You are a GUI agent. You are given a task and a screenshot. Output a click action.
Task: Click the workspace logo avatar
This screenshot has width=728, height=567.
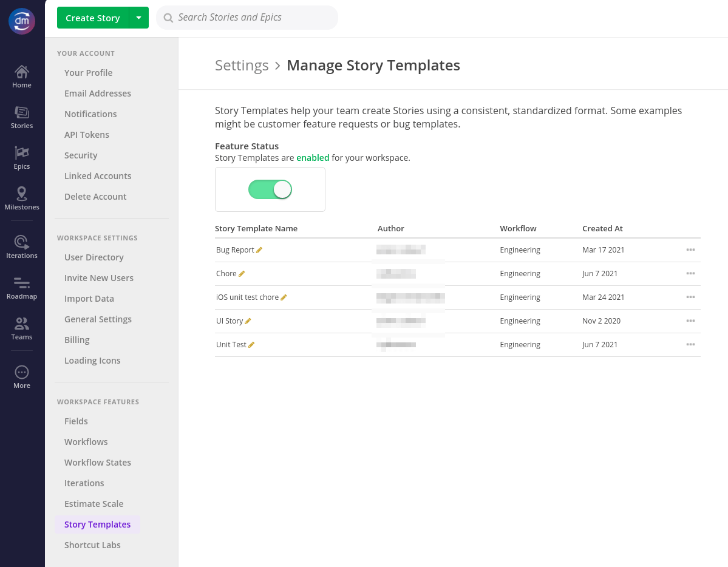tap(22, 21)
